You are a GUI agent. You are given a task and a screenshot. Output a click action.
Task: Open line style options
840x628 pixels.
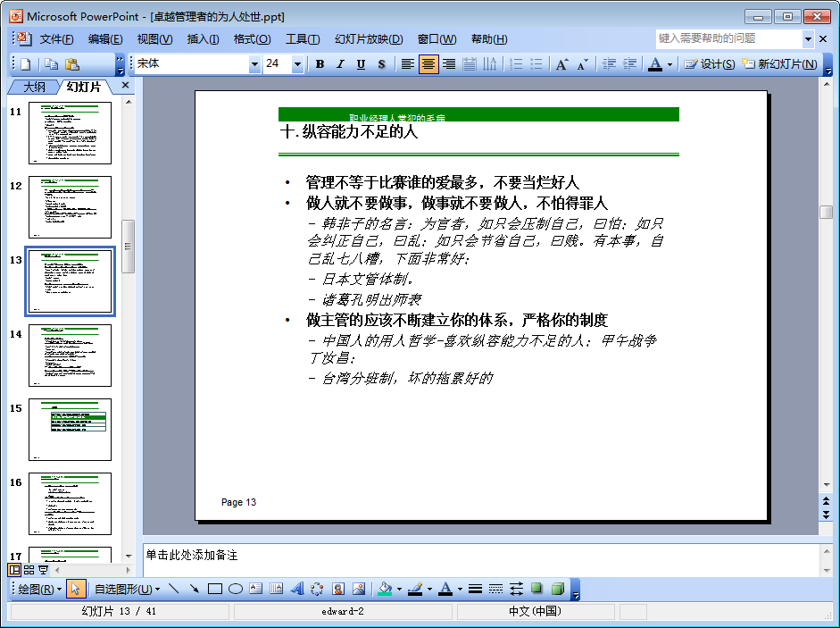point(475,589)
